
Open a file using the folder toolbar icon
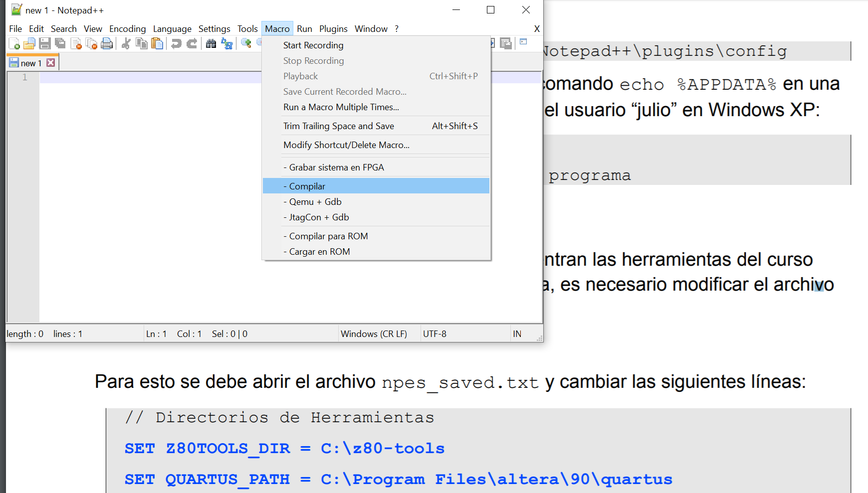tap(29, 44)
